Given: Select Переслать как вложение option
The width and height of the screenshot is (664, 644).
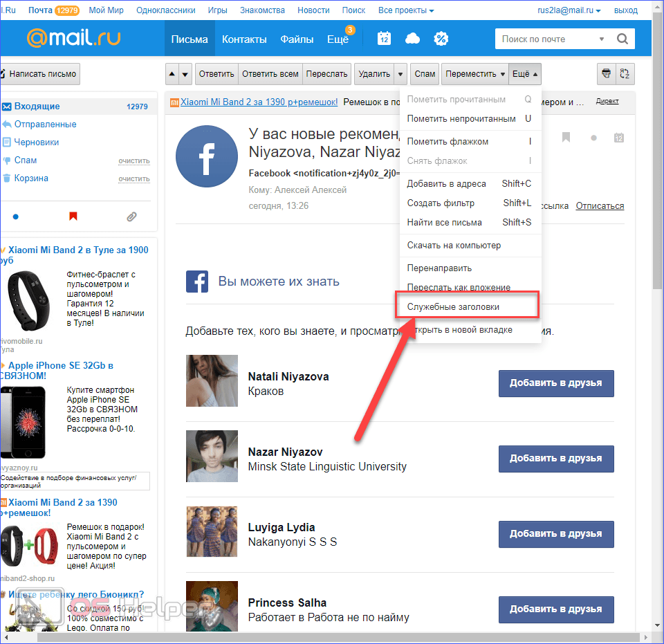Looking at the screenshot, I should (470, 286).
